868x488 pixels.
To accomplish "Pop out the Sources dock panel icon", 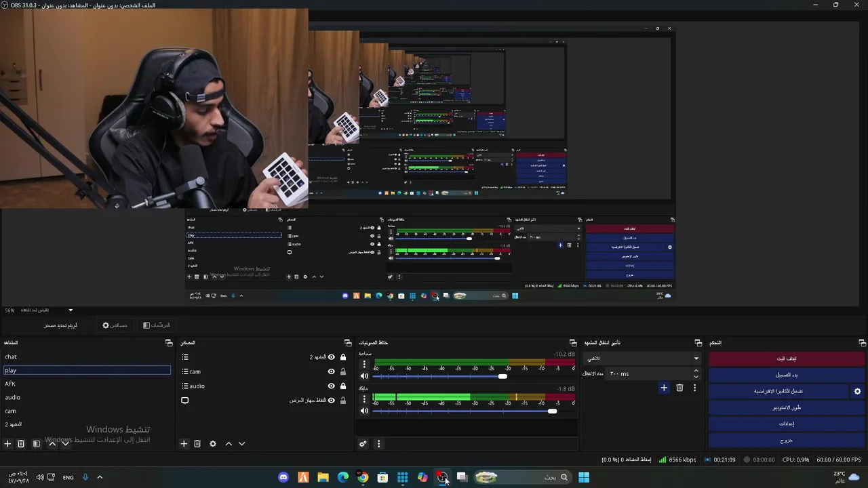I will (348, 343).
